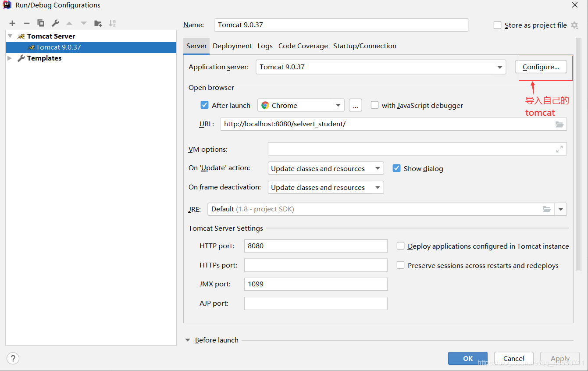
Task: Click the VM options input field
Action: point(417,149)
